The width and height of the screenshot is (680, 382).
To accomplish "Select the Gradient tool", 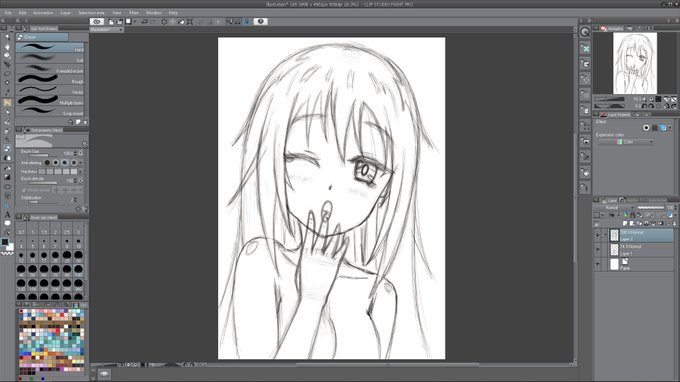I will click(7, 177).
